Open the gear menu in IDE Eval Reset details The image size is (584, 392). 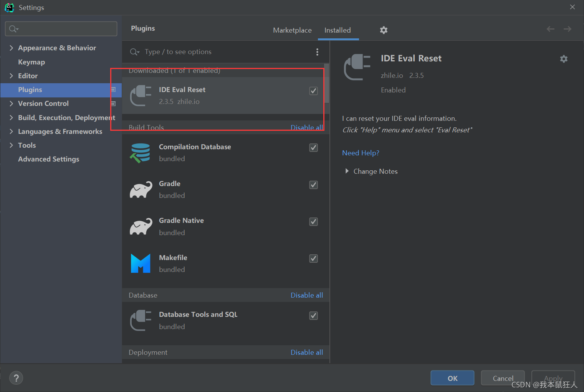(564, 59)
